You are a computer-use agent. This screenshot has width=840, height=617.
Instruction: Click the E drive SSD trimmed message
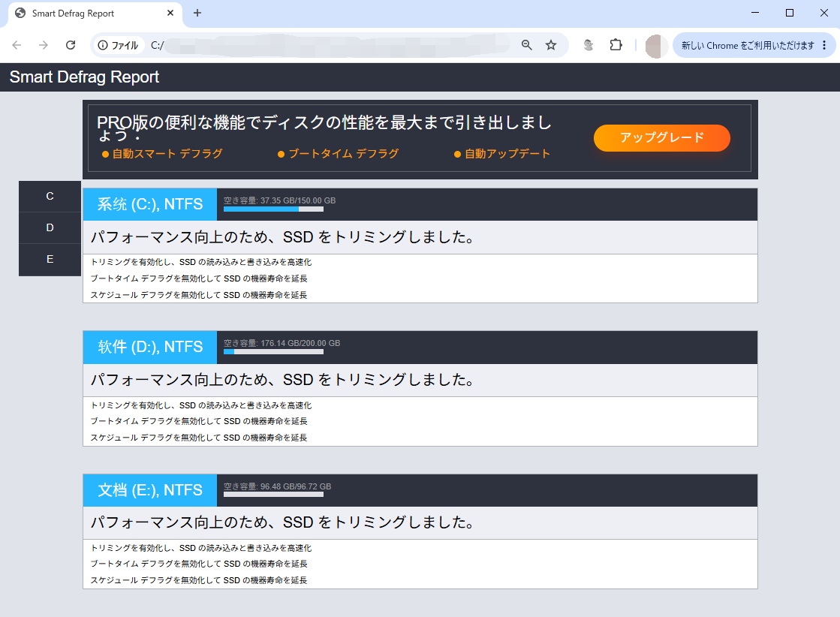click(x=282, y=522)
